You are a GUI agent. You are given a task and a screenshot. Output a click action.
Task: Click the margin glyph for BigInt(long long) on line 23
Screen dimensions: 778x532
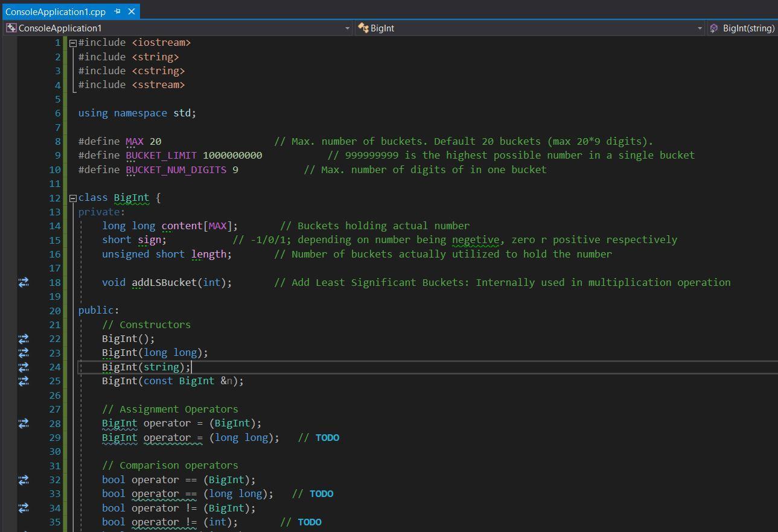tap(24, 353)
